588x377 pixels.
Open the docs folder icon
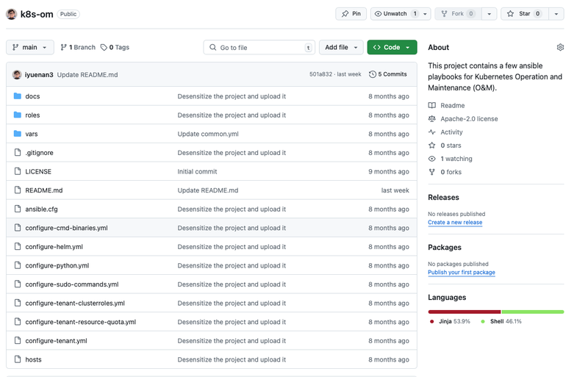17,96
